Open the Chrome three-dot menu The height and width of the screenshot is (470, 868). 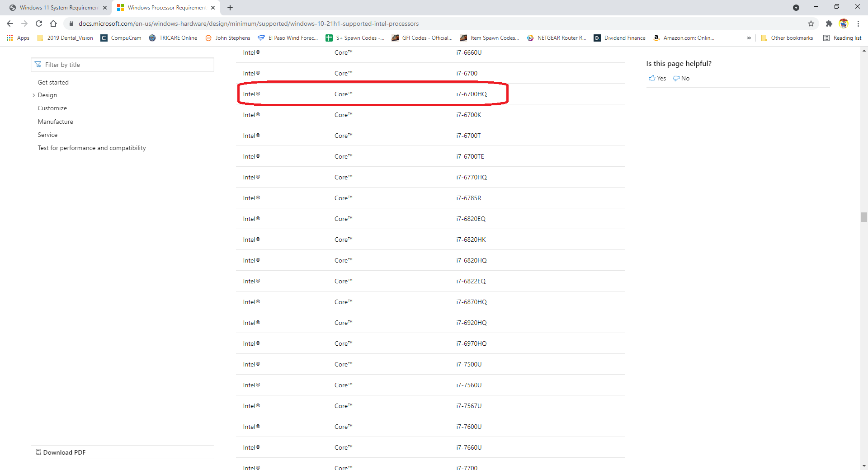tap(858, 23)
